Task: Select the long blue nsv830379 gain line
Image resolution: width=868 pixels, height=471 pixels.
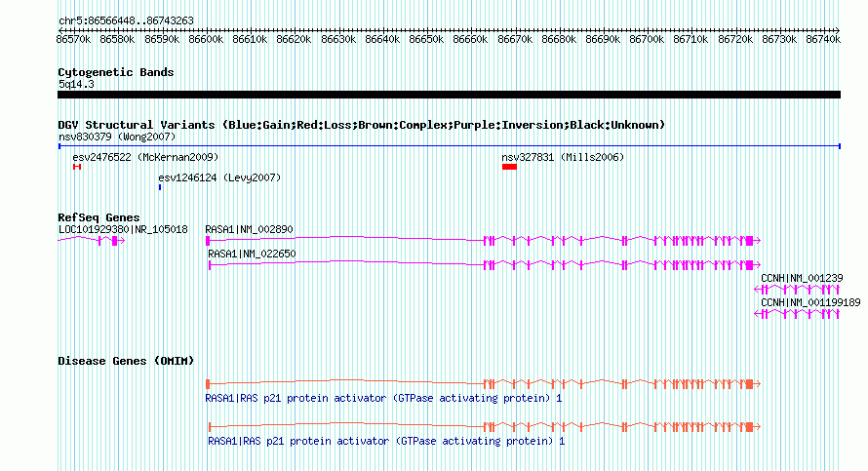Action: [450, 146]
